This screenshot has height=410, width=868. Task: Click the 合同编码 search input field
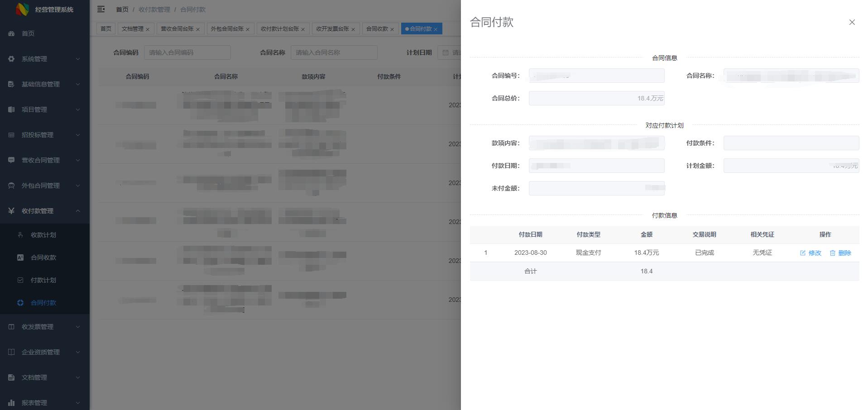click(x=187, y=52)
